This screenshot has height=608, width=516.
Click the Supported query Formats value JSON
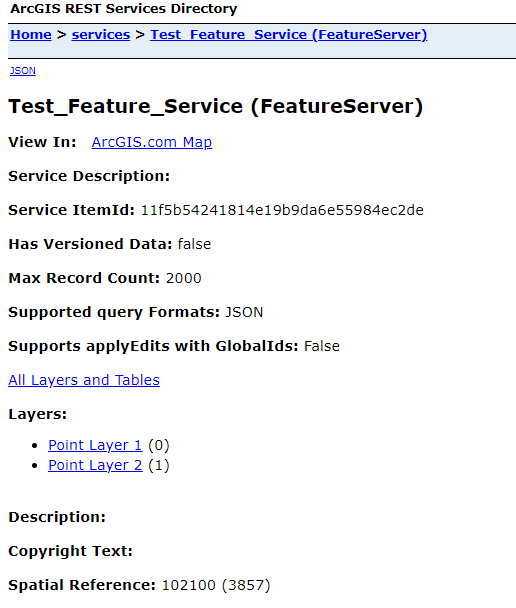pyautogui.click(x=244, y=312)
